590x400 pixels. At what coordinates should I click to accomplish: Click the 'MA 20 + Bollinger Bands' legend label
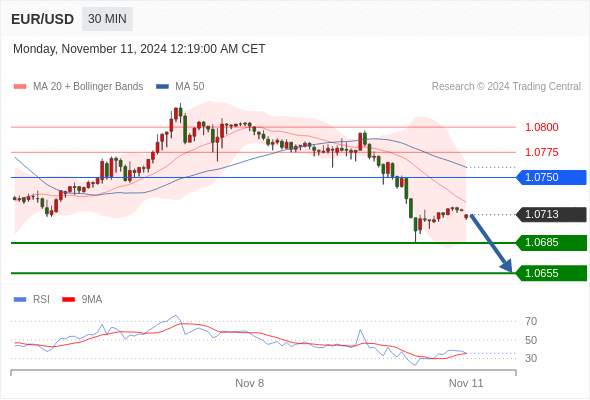[x=88, y=86]
